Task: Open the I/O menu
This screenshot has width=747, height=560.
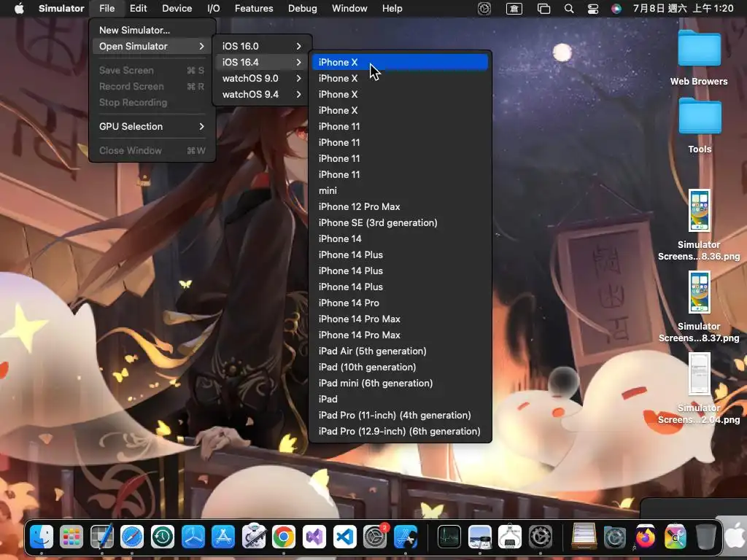Action: [214, 8]
